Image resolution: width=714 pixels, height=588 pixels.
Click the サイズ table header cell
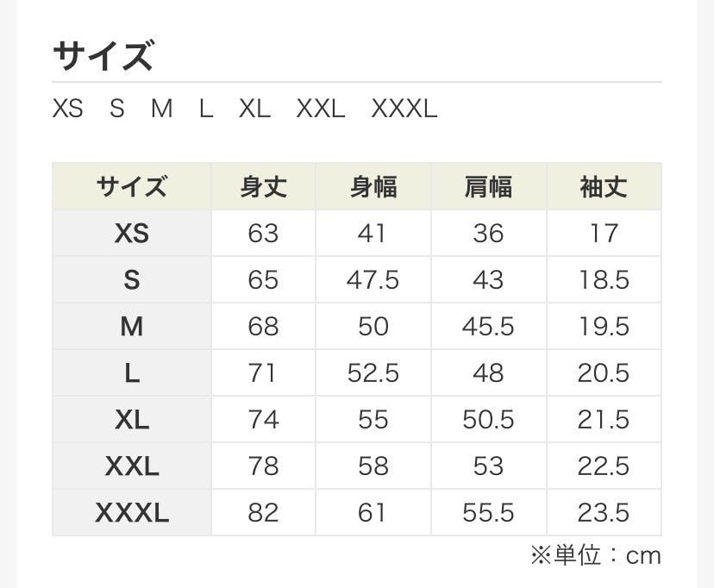pyautogui.click(x=132, y=186)
